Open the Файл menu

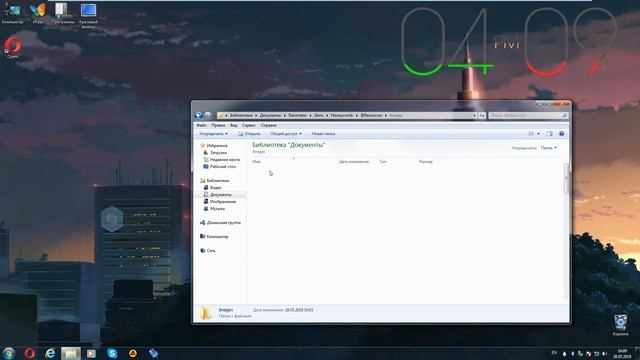[x=201, y=125]
